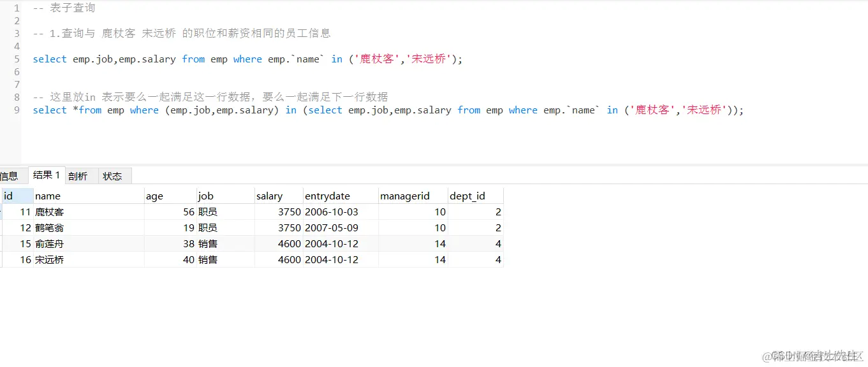Viewport: 868px width, 367px height.
Task: Open the 状态 tab
Action: click(x=114, y=175)
